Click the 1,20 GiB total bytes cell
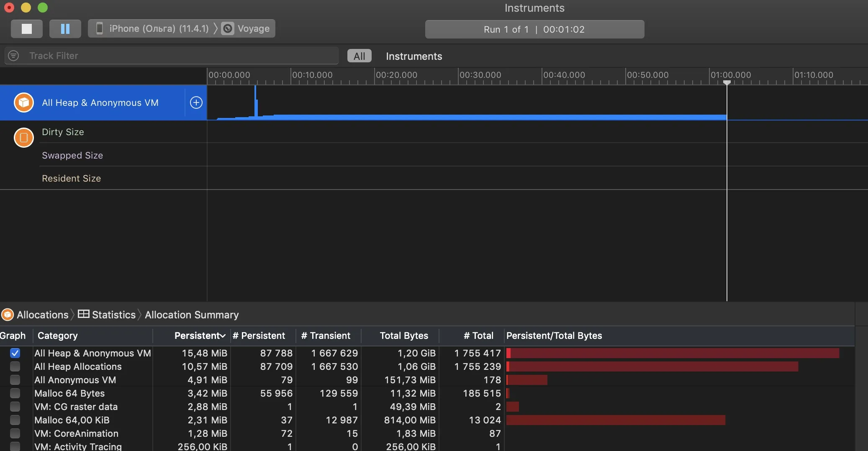Screen dimensions: 868x451 click(416, 353)
